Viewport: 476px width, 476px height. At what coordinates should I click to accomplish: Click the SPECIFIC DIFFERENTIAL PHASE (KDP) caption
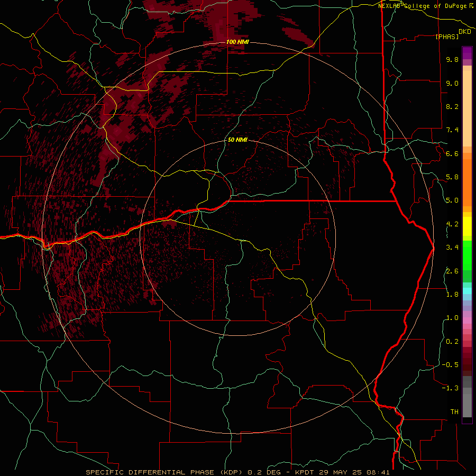pos(165,472)
